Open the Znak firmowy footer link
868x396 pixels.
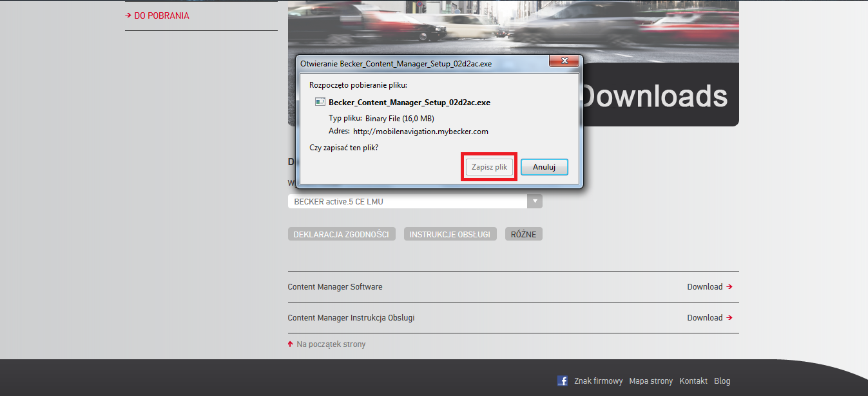point(599,381)
